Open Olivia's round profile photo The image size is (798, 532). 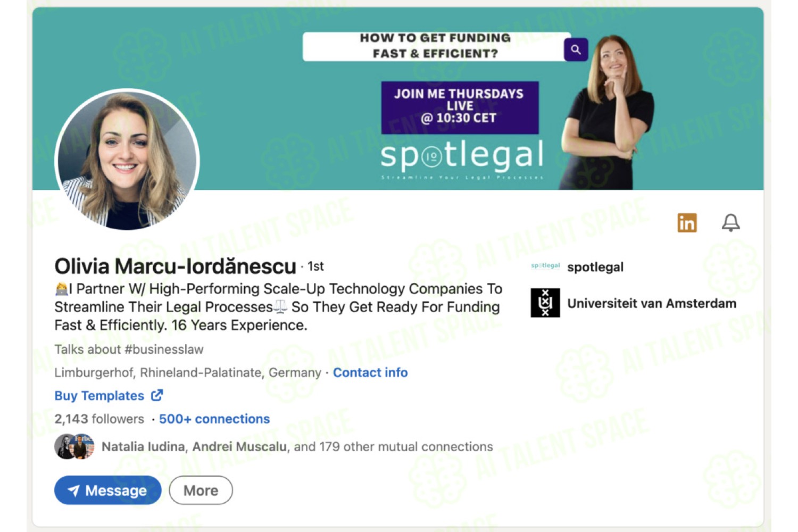127,161
